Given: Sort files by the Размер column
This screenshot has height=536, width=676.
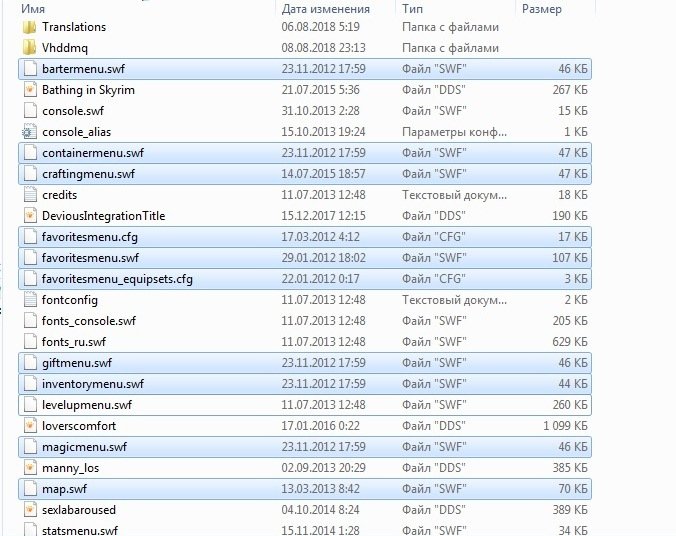Looking at the screenshot, I should (543, 8).
